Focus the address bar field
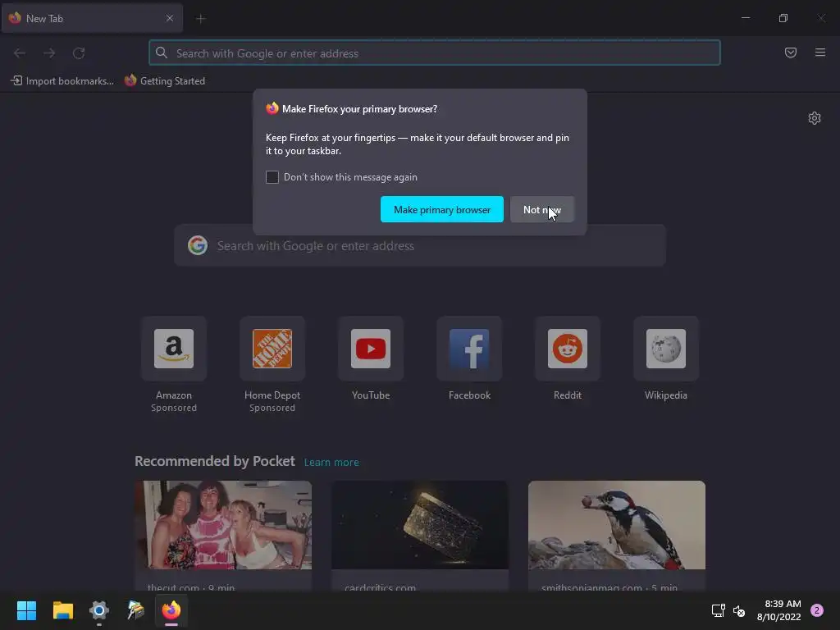Viewport: 840px width, 630px height. [435, 53]
